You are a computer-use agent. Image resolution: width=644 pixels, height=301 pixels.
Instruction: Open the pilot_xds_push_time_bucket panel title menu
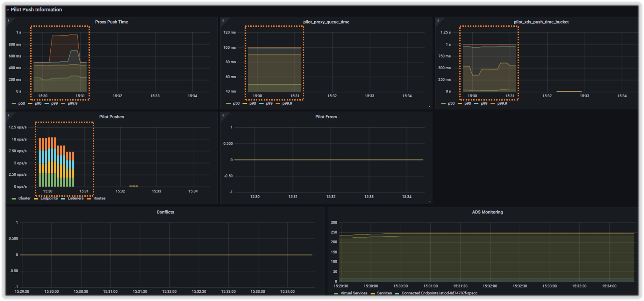point(541,22)
